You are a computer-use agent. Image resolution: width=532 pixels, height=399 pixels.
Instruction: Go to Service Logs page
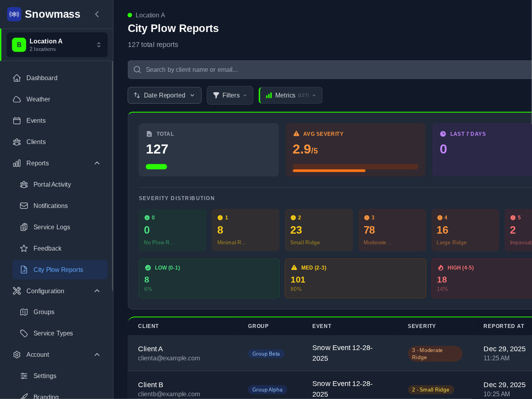52,227
